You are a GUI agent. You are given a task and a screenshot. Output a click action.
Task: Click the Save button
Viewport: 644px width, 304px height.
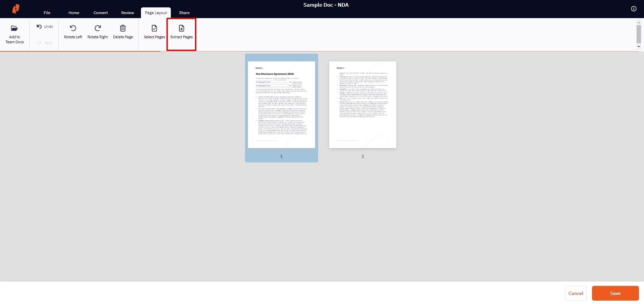click(x=615, y=293)
